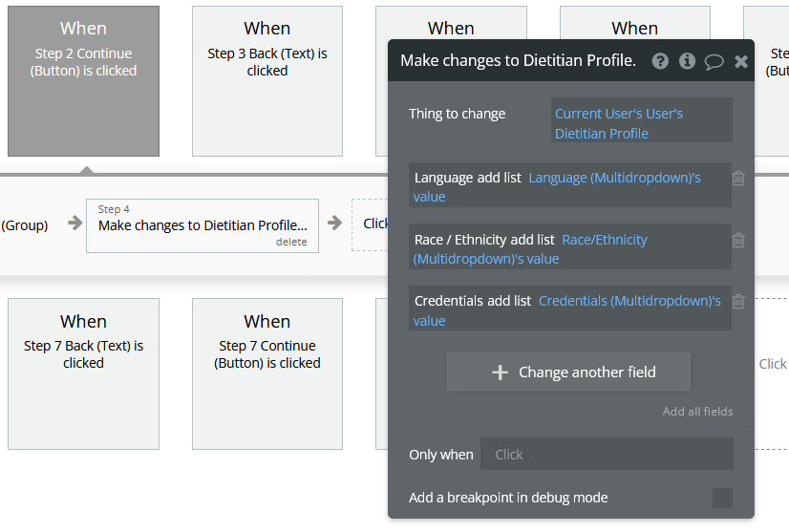The image size is (789, 532).
Task: Edit the Language (Multidropdown)'s value expression
Action: pyautogui.click(x=614, y=178)
